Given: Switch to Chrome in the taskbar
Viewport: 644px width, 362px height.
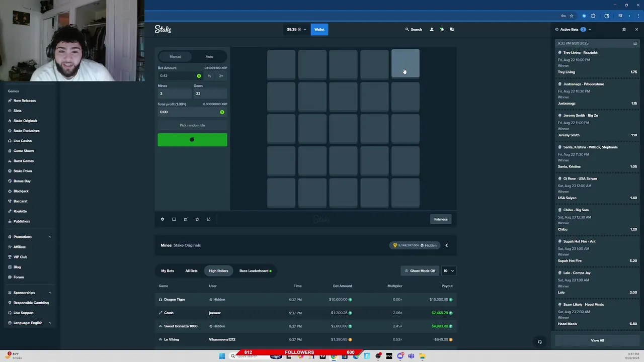Looking at the screenshot, I should click(333, 356).
